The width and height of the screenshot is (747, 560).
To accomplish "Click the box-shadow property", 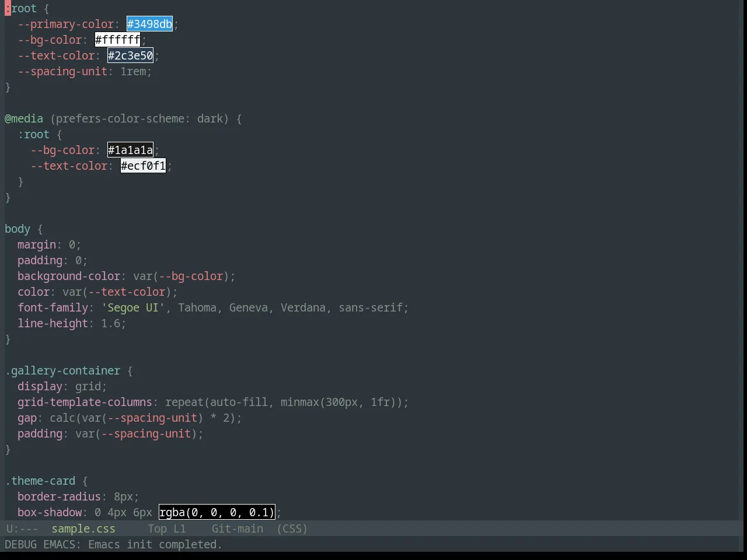I will [50, 512].
